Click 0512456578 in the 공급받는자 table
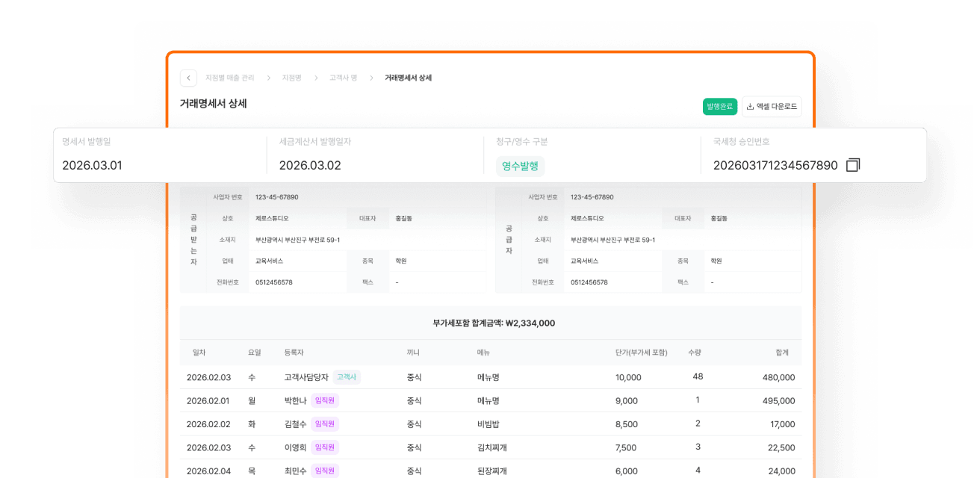The width and height of the screenshot is (980, 478). tap(274, 282)
